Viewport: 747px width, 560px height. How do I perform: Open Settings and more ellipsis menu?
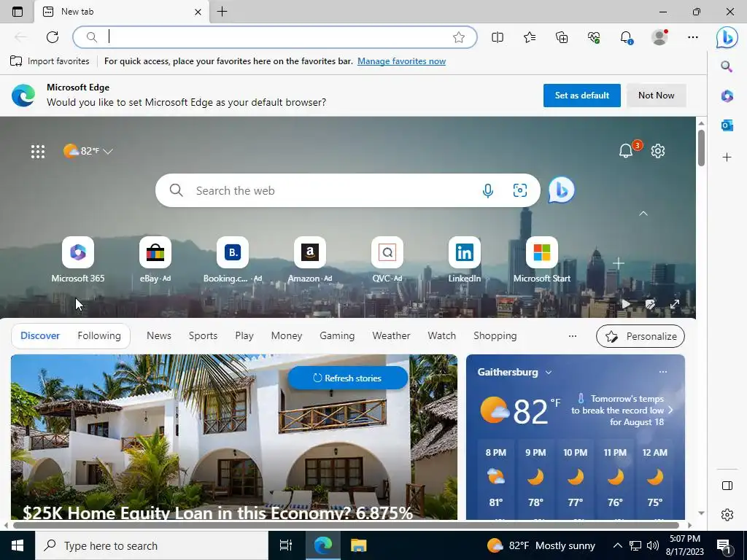(693, 37)
